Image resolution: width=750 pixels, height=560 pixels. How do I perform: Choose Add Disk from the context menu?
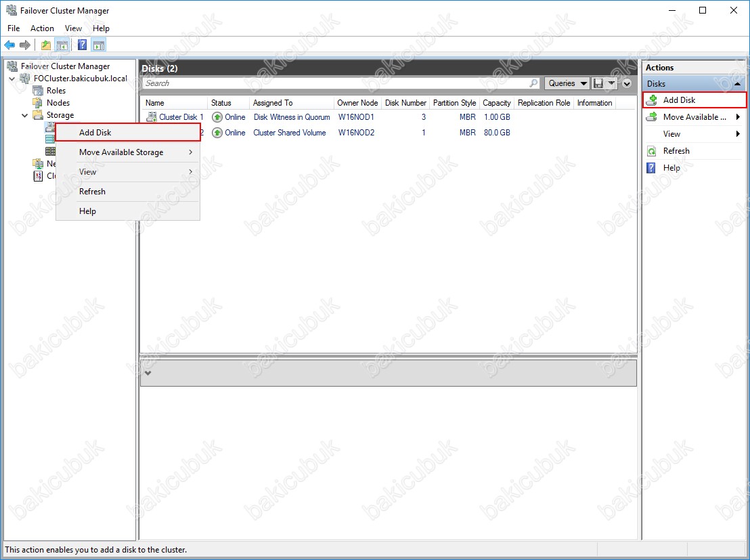pyautogui.click(x=128, y=133)
